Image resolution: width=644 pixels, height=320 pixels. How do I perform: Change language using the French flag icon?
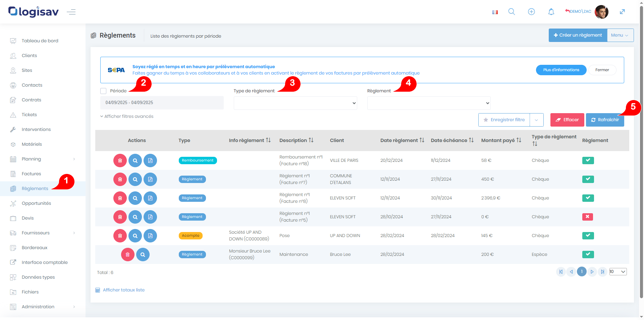[495, 12]
